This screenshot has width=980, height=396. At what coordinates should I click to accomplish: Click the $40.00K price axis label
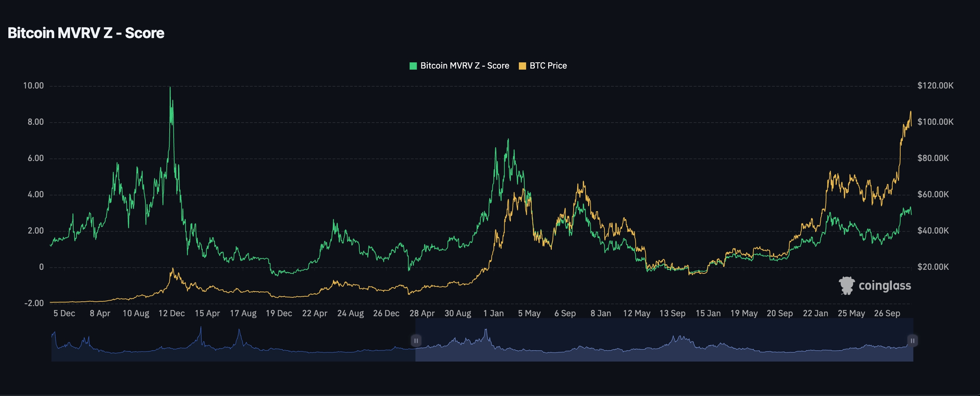click(933, 231)
